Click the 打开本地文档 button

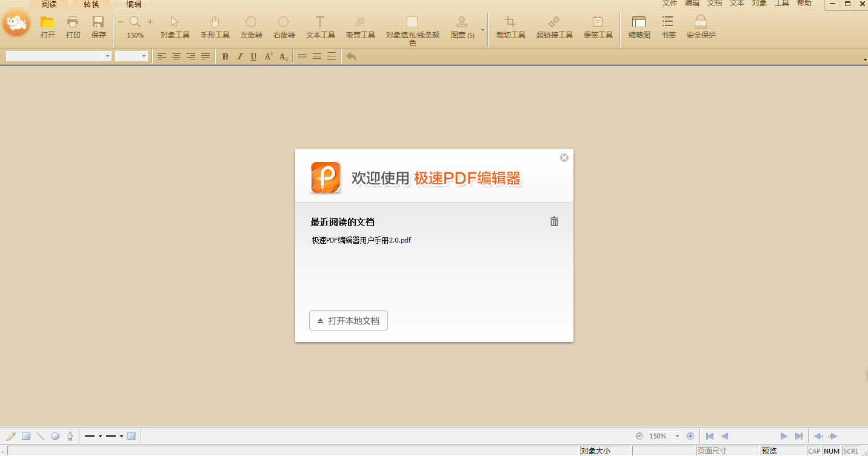coord(349,321)
